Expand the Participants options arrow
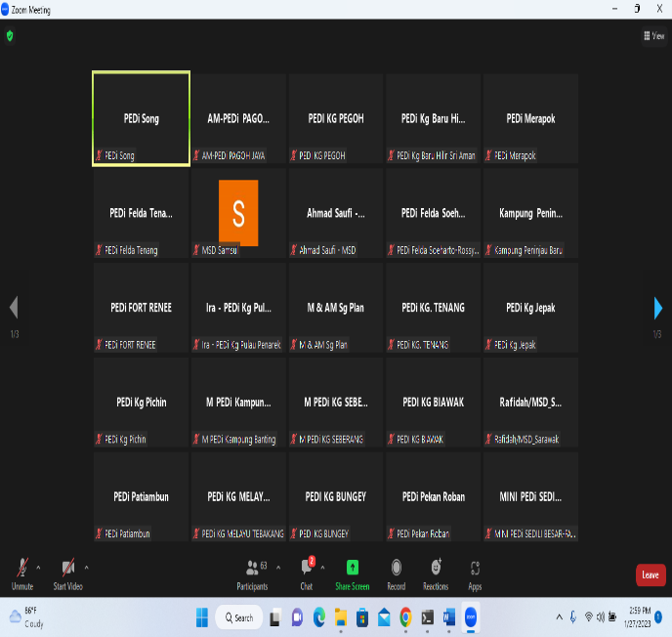672x637 pixels. click(x=278, y=567)
